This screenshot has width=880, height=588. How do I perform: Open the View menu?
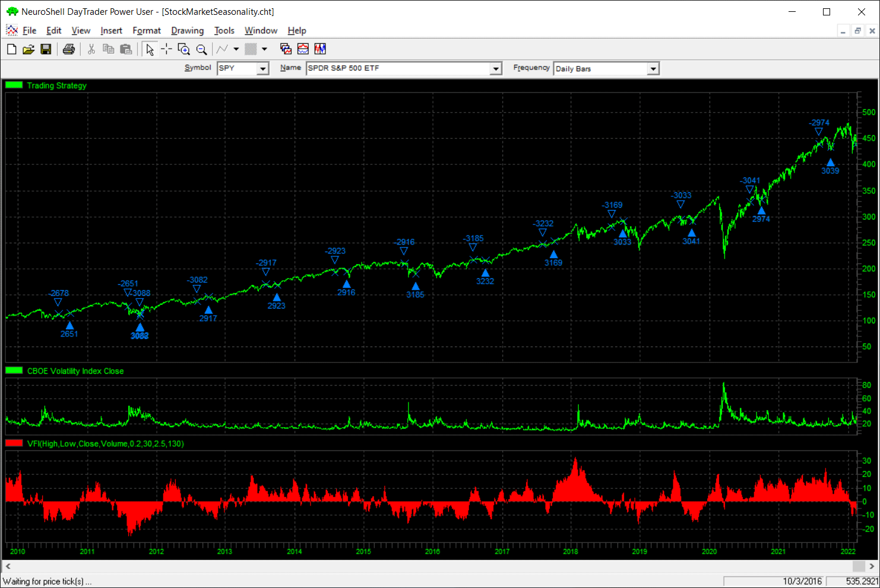(x=81, y=31)
